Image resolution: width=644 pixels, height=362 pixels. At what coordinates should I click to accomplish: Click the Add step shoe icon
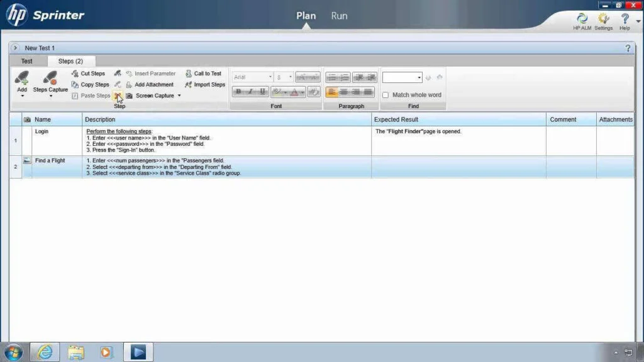click(22, 78)
